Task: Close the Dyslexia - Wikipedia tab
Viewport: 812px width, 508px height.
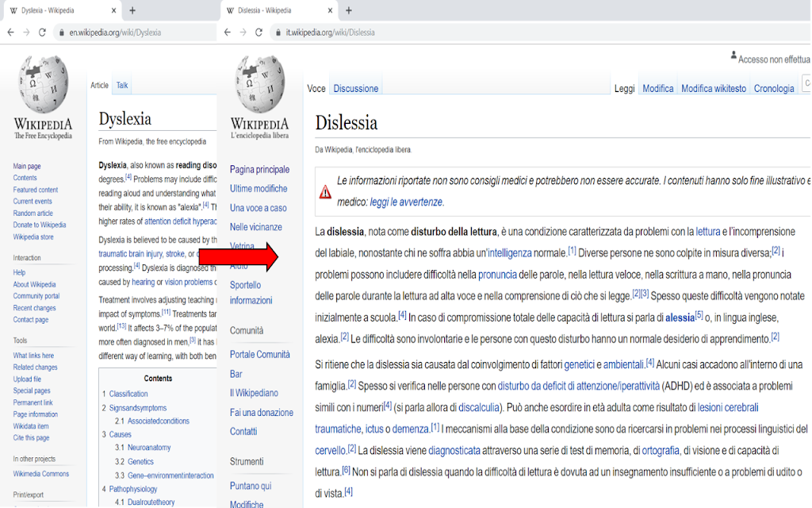Action: (114, 10)
